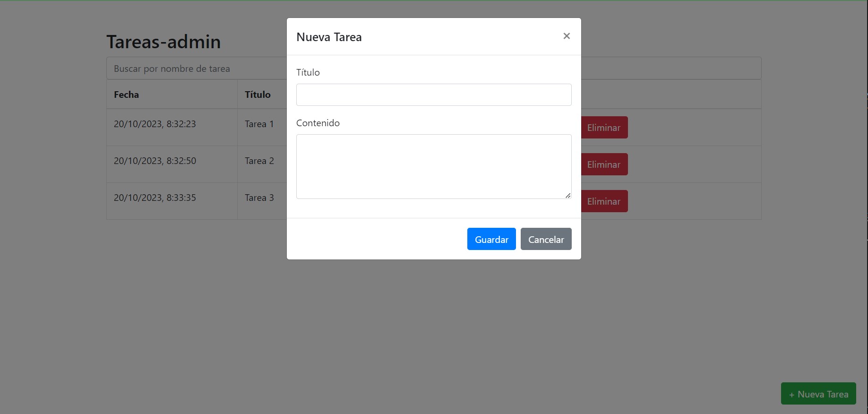868x414 pixels.
Task: Close the Nueva Tarea dialog with X
Action: (x=567, y=36)
